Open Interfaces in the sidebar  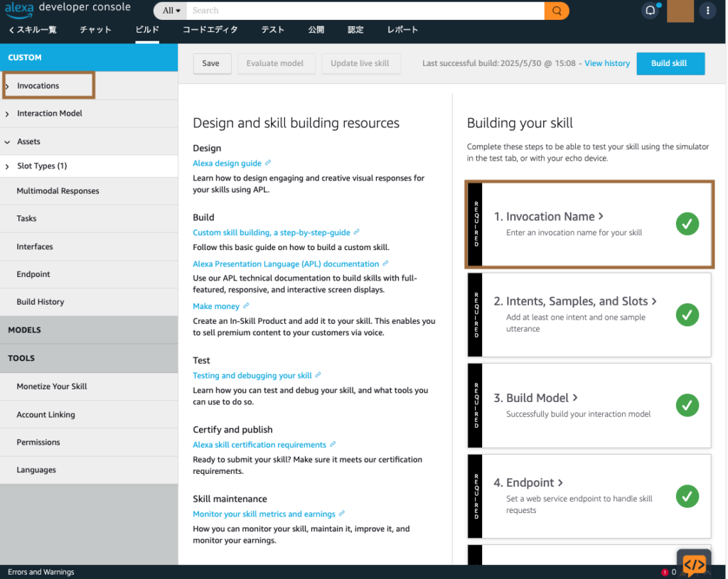click(89, 247)
